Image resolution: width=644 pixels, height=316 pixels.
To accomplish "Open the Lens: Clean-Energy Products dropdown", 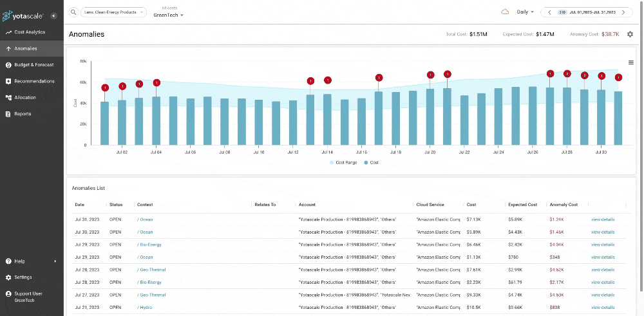I will click(114, 12).
